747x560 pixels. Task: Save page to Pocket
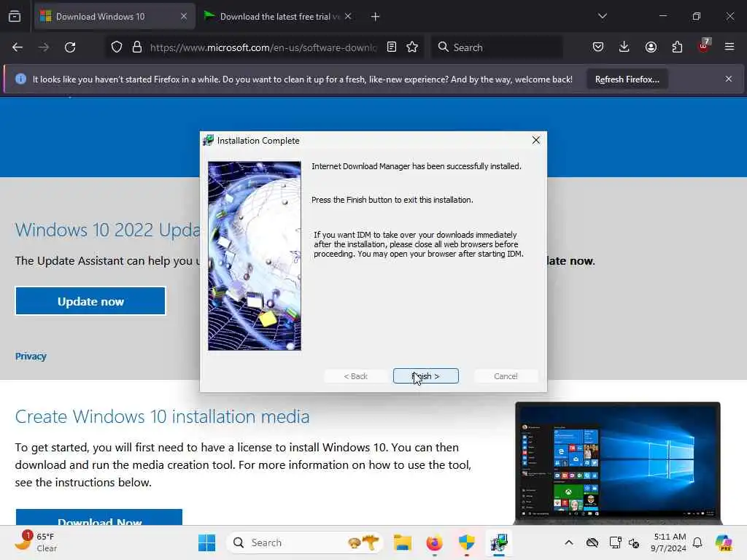point(598,47)
